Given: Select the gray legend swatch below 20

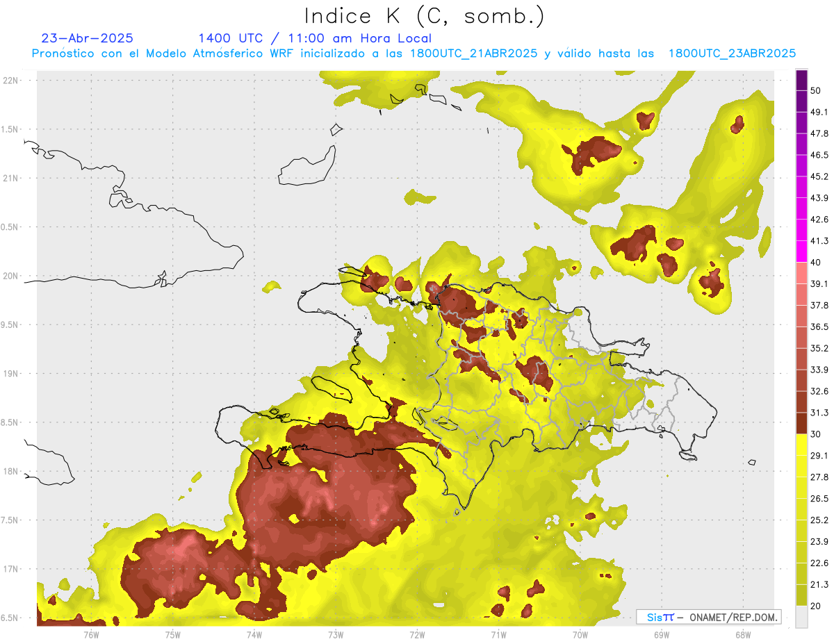Looking at the screenshot, I should 802,617.
